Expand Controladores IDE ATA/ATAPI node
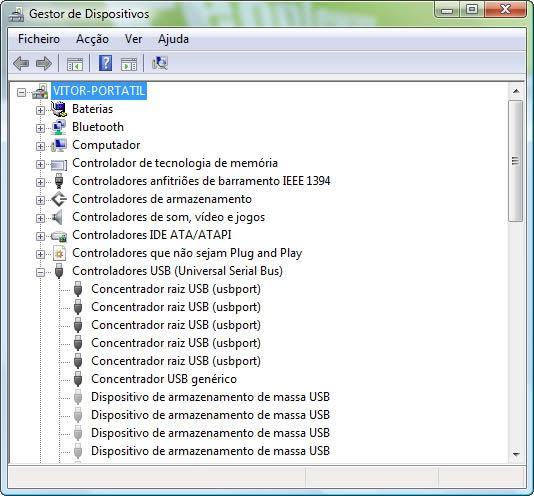This screenshot has width=534, height=496. [x=40, y=236]
